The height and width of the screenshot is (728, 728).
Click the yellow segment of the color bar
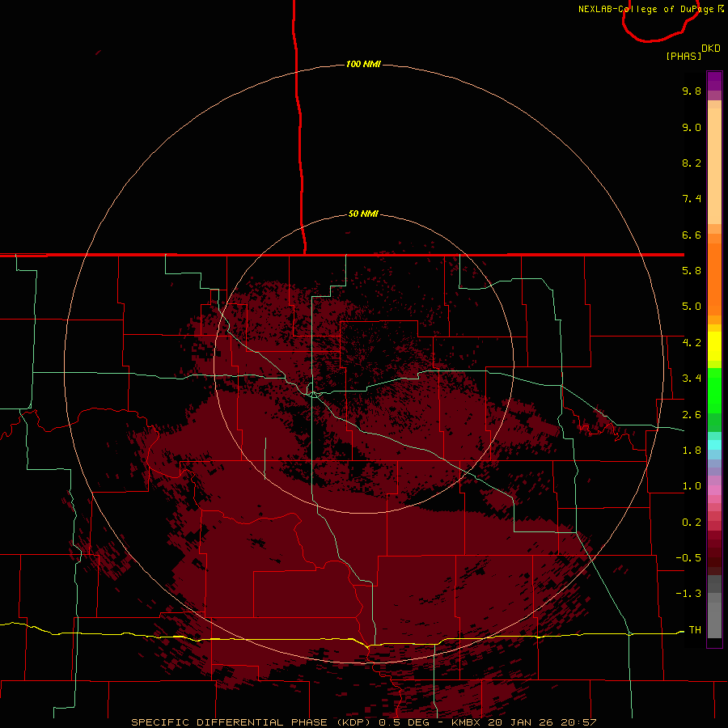714,346
